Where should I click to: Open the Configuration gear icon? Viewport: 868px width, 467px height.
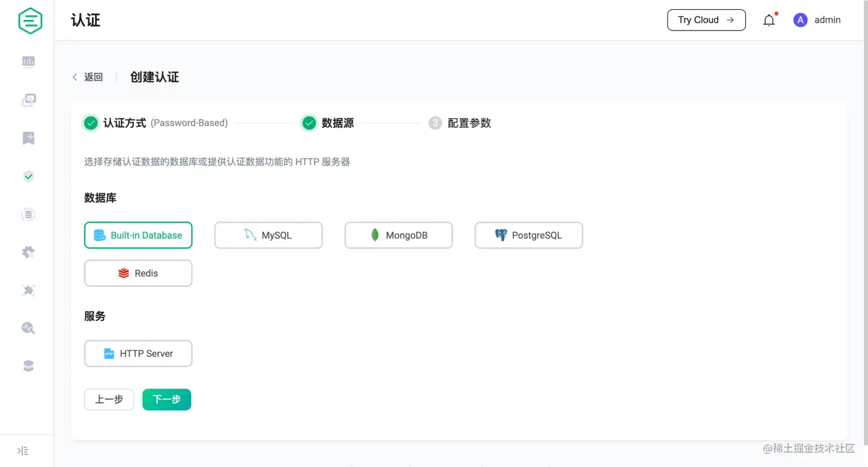coord(28,252)
